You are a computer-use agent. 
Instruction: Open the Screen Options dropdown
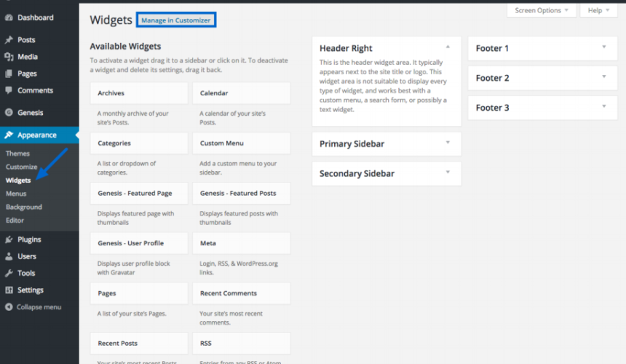[x=542, y=10]
